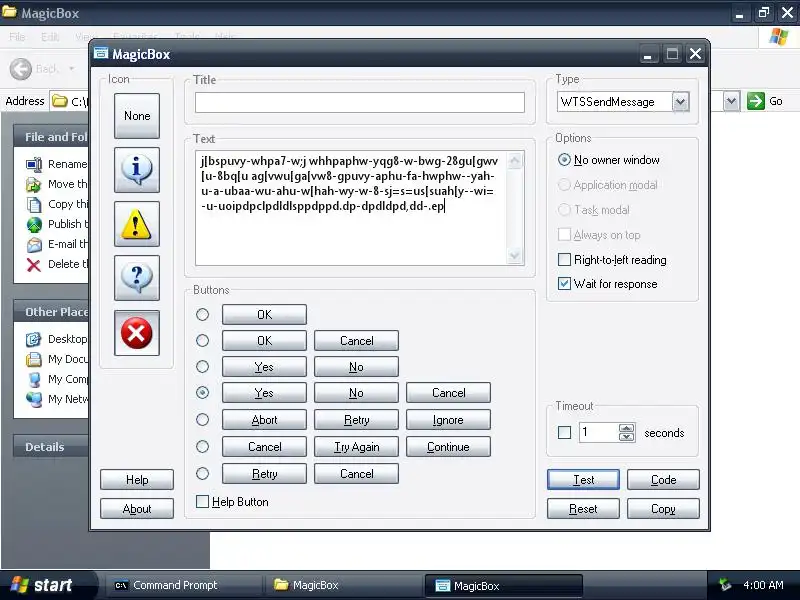Switch to MagicBox folder taskbar item
Viewport: 800px width, 600px height.
click(x=343, y=585)
